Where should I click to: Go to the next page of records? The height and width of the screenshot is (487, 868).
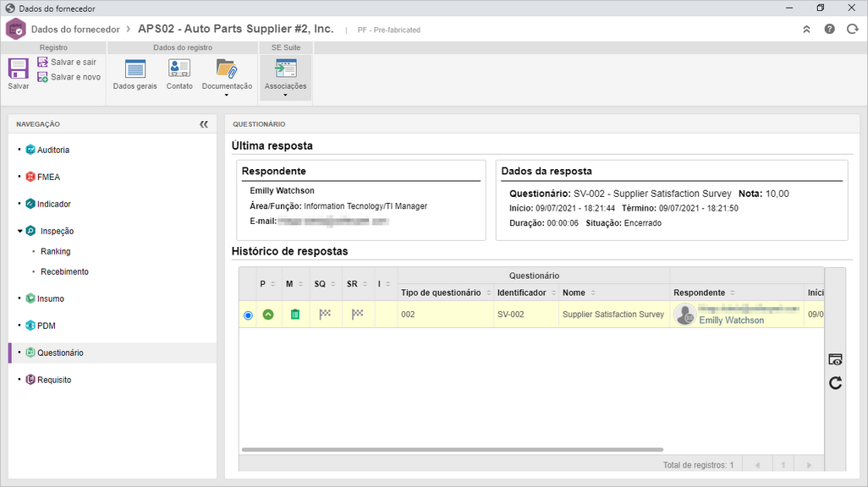pyautogui.click(x=809, y=465)
